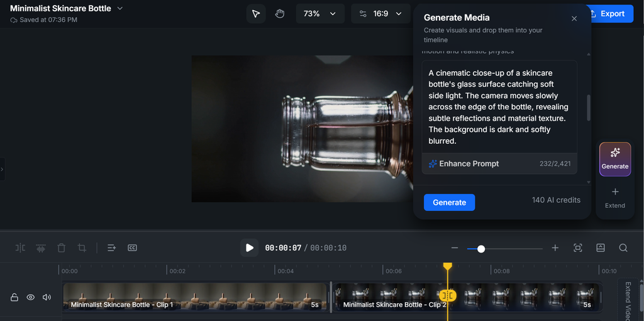Click the 00:08 ruler mark
This screenshot has width=644, height=321.
pyautogui.click(x=501, y=271)
